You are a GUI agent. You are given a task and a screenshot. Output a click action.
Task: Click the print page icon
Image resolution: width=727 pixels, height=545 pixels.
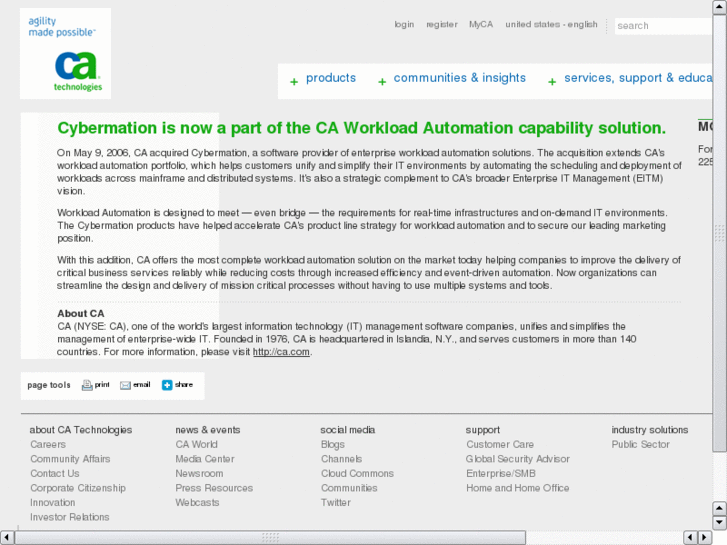(87, 385)
